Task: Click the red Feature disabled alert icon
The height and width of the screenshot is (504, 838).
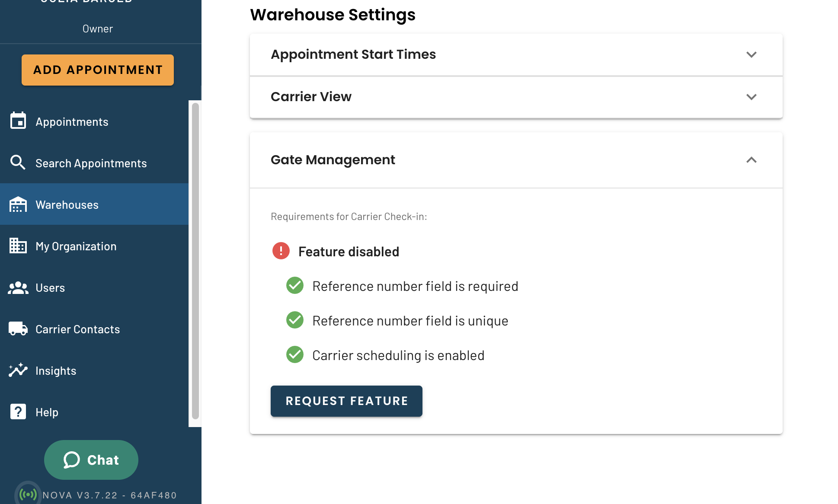Action: pyautogui.click(x=281, y=251)
